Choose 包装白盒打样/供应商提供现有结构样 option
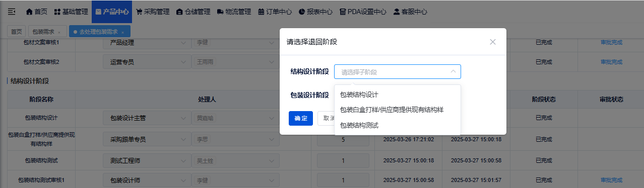Screen dimensions: 644x188 (397, 110)
